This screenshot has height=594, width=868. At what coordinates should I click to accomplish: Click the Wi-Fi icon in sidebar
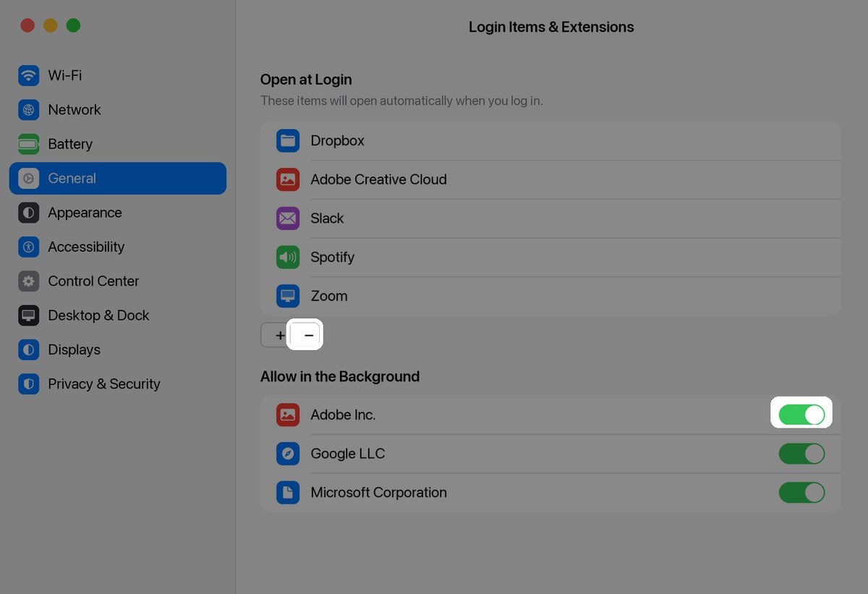(28, 75)
